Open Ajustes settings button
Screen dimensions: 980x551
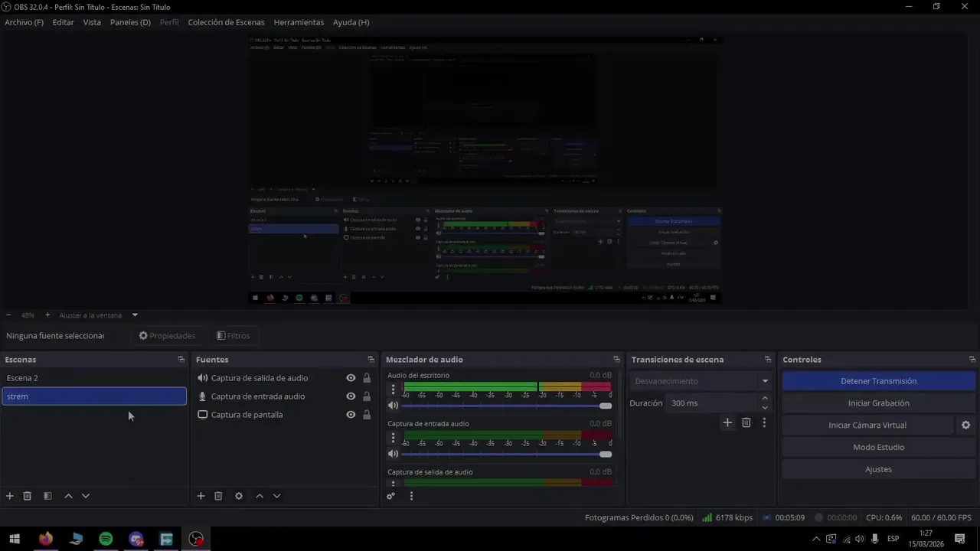878,469
